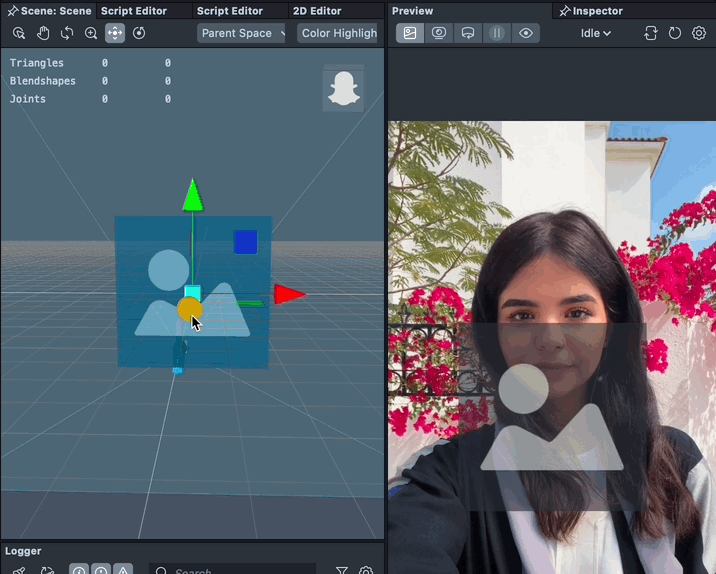Switch to the Scene: Scene tab
The height and width of the screenshot is (574, 716).
click(x=49, y=11)
